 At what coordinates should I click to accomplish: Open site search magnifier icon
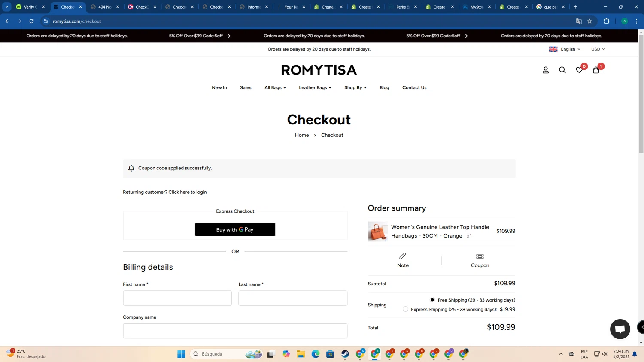coord(562,70)
